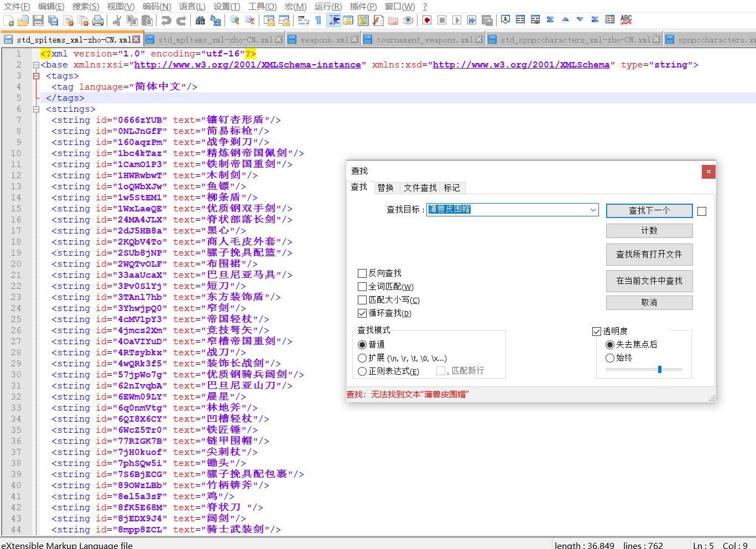Play back the recorded macro

coord(457,20)
